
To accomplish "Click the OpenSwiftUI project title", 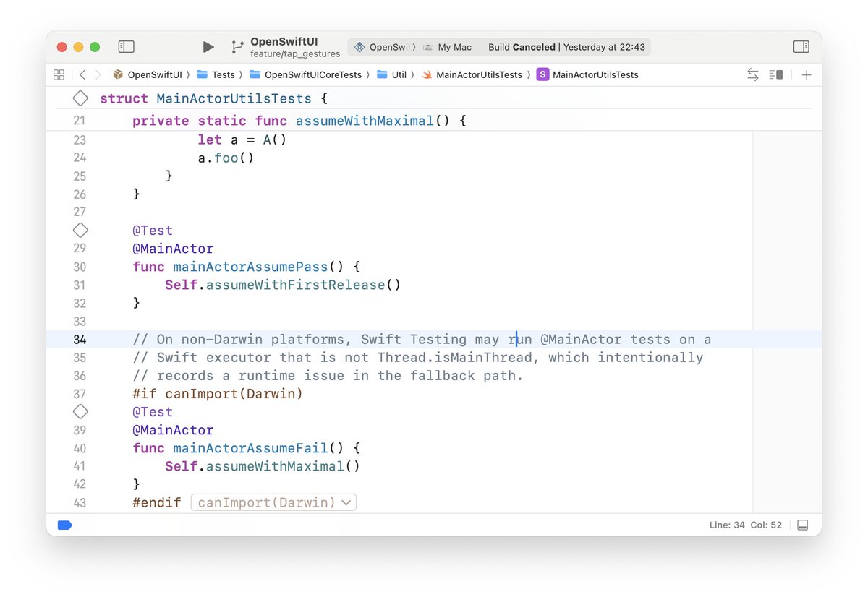I will coord(284,42).
